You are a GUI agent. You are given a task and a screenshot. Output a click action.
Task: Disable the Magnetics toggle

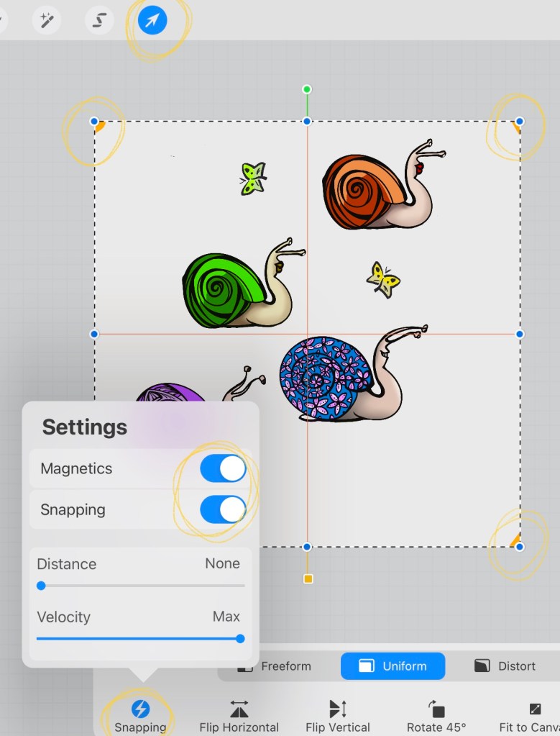[223, 468]
